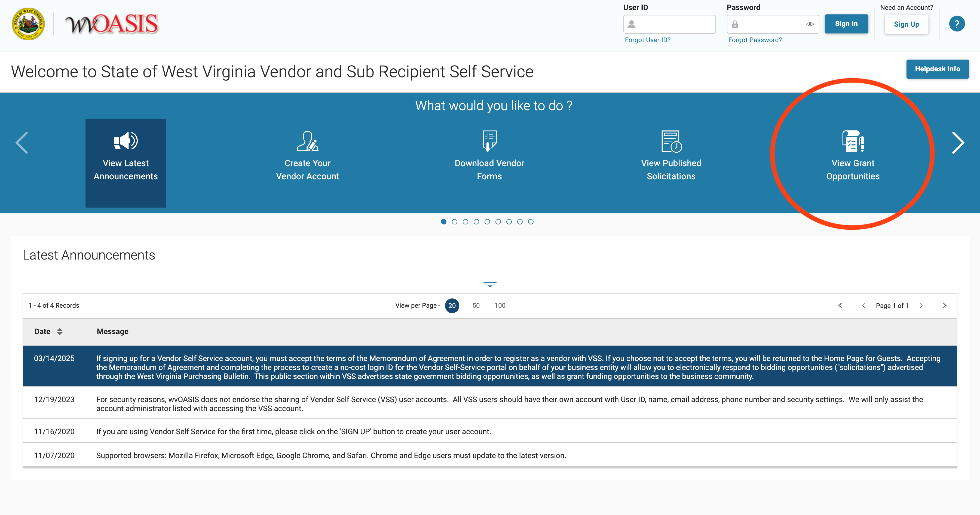Image resolution: width=980 pixels, height=515 pixels.
Task: Open the Forgot Password? link
Action: click(x=755, y=40)
